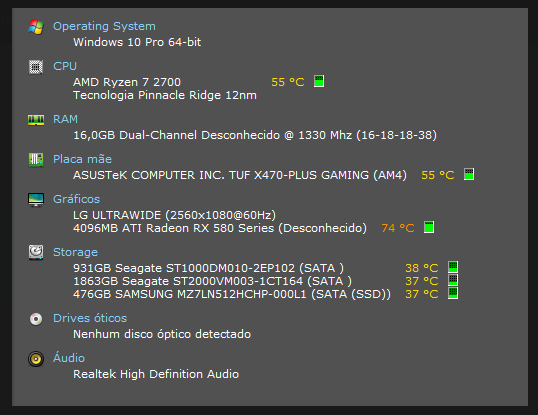Viewport: 538px width, 415px height.
Task: Open the Gráficos section heading
Action: click(77, 199)
